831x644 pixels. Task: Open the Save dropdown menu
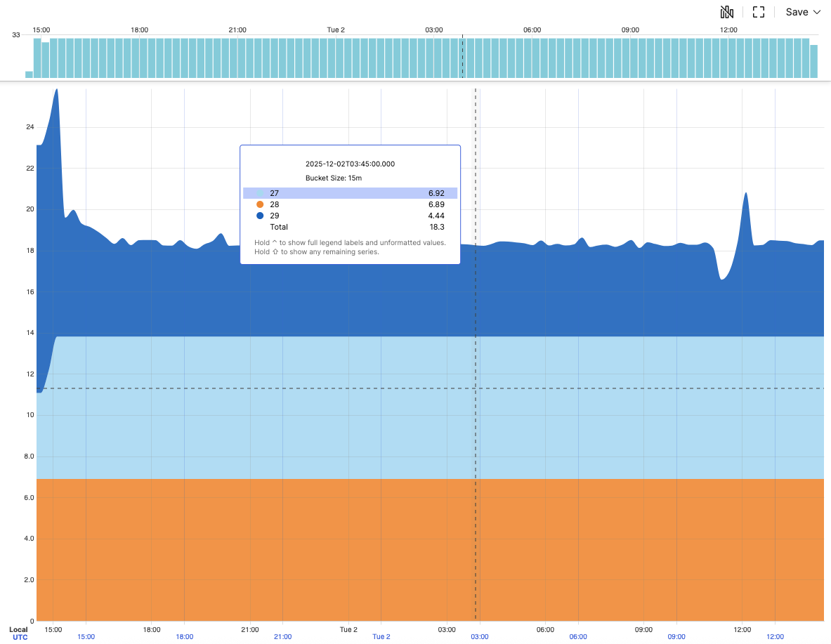[803, 12]
